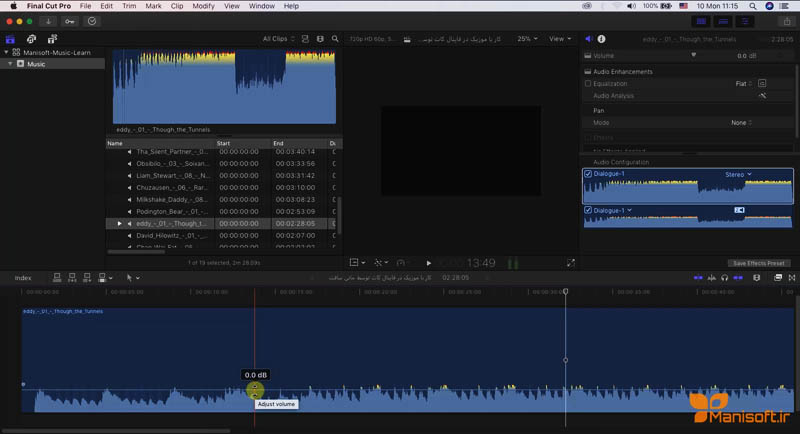Open the second Dialogue-1 role dropdown
The width and height of the screenshot is (800, 434).
[630, 210]
